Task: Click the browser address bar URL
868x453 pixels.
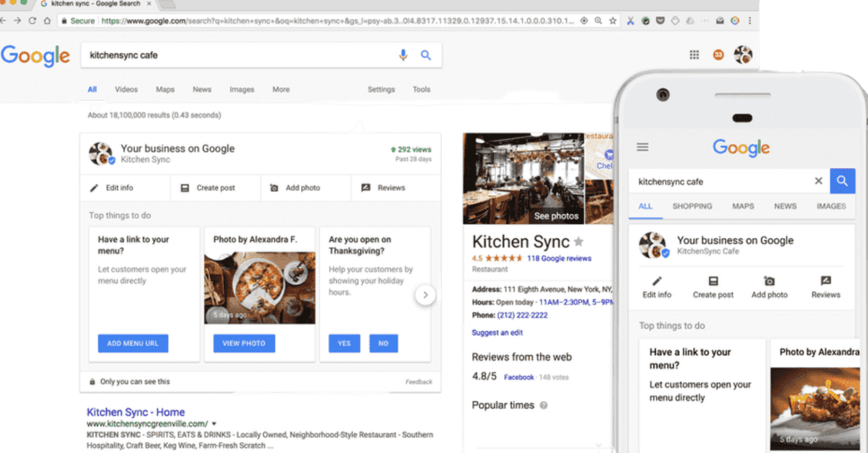Action: 337,21
